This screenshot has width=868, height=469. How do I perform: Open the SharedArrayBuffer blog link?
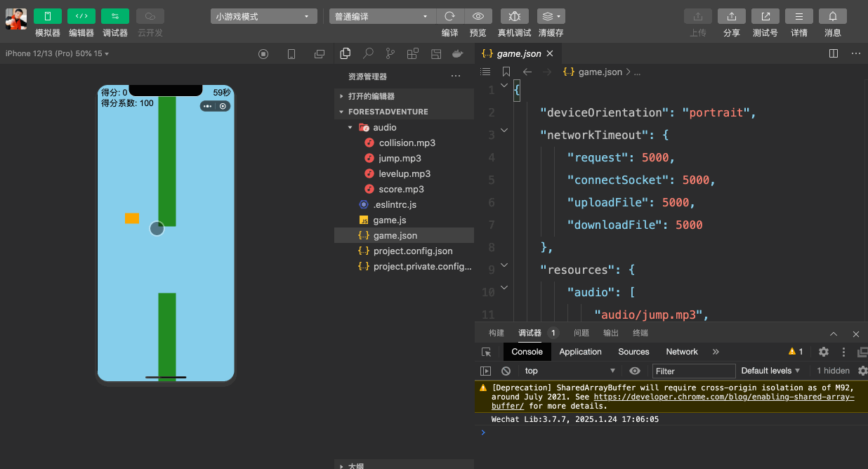point(723,397)
